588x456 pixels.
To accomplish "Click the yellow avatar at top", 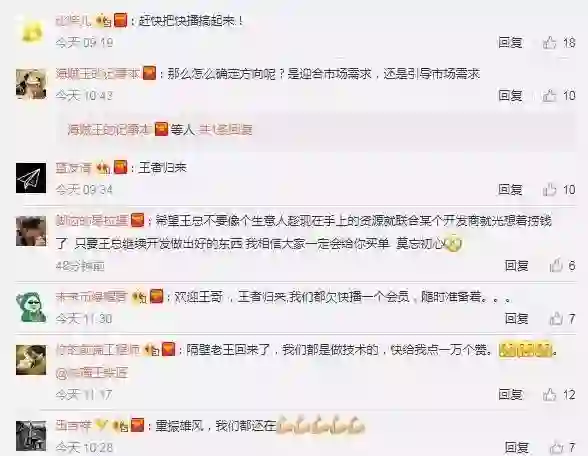I will click(31, 29).
